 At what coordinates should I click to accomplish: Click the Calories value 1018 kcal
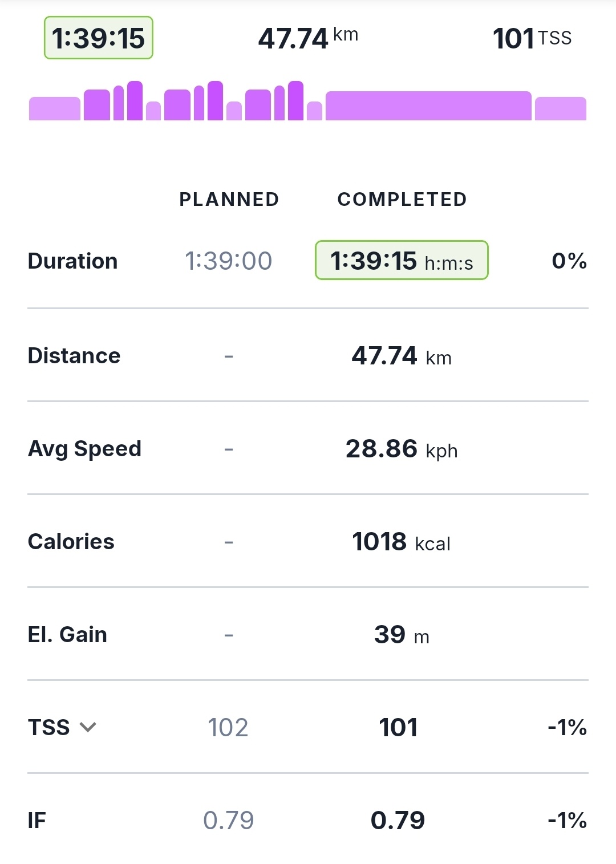coord(401,542)
